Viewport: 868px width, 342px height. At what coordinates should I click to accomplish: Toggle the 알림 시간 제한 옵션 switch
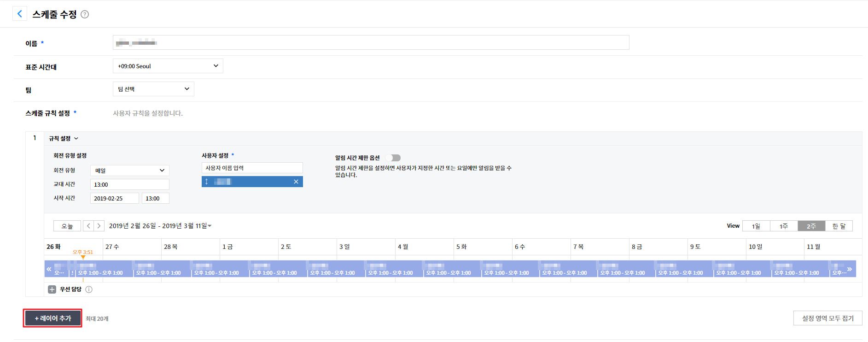click(x=394, y=158)
